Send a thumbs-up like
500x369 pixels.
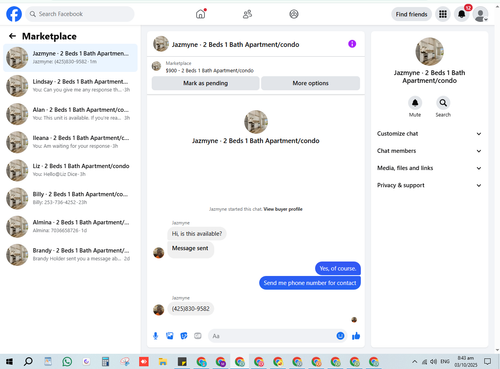pos(356,336)
